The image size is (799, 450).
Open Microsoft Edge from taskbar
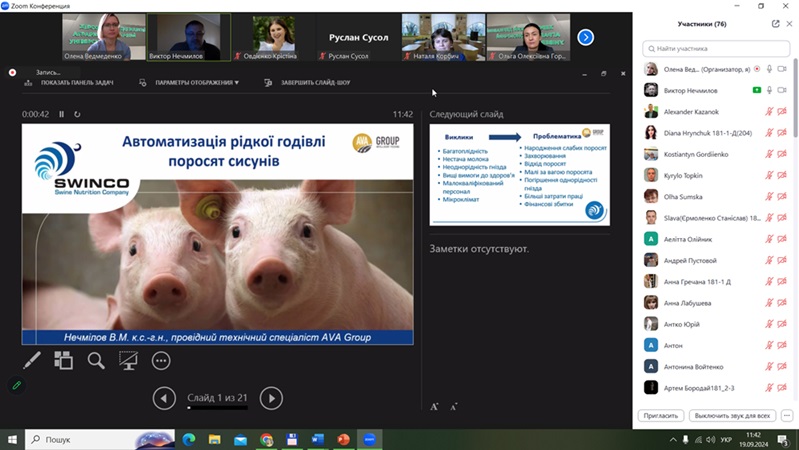(x=189, y=439)
